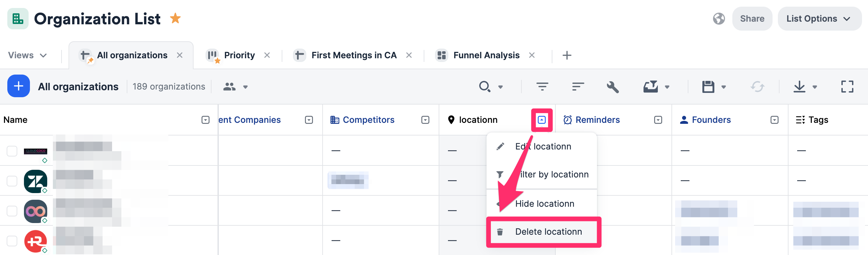Open the filter icon in toolbar

pyautogui.click(x=542, y=87)
